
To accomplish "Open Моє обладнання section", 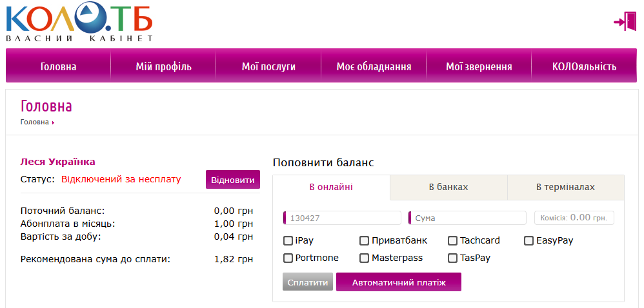I will coord(374,66).
